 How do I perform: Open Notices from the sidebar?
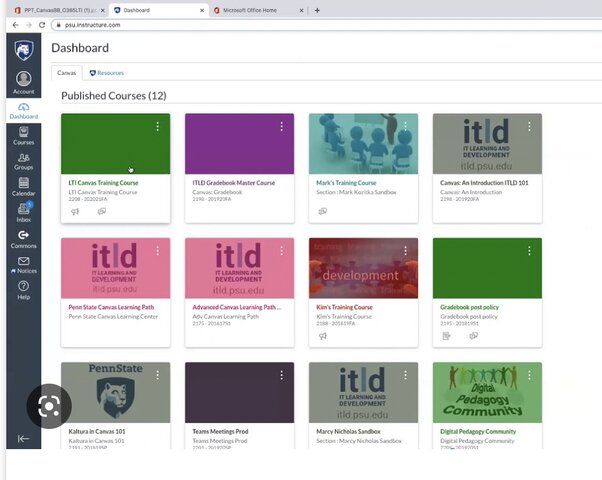23,265
